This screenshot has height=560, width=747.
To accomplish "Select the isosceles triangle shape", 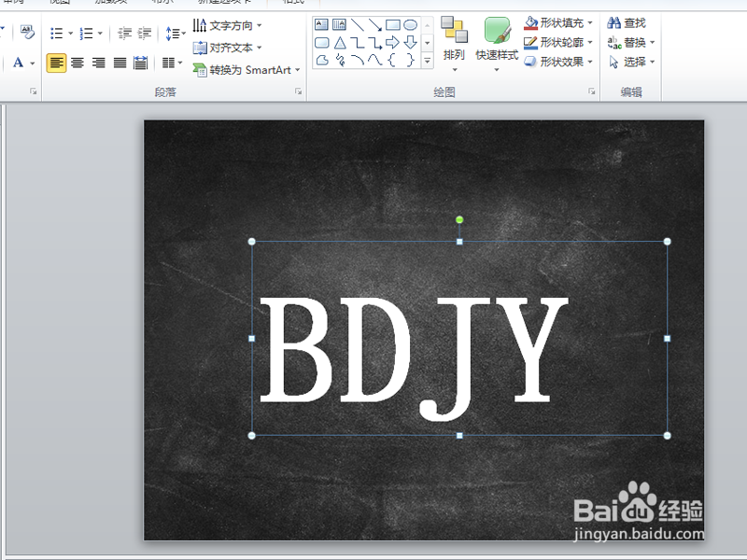I will click(340, 43).
